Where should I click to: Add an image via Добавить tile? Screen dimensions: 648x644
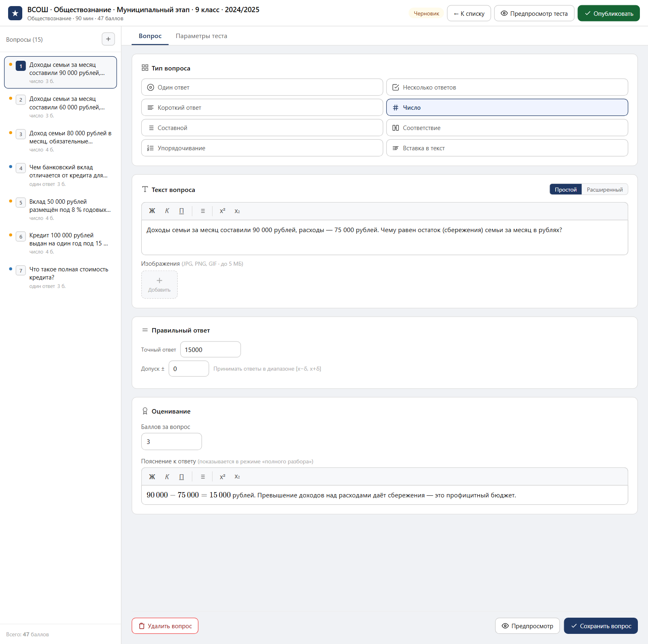coord(159,285)
